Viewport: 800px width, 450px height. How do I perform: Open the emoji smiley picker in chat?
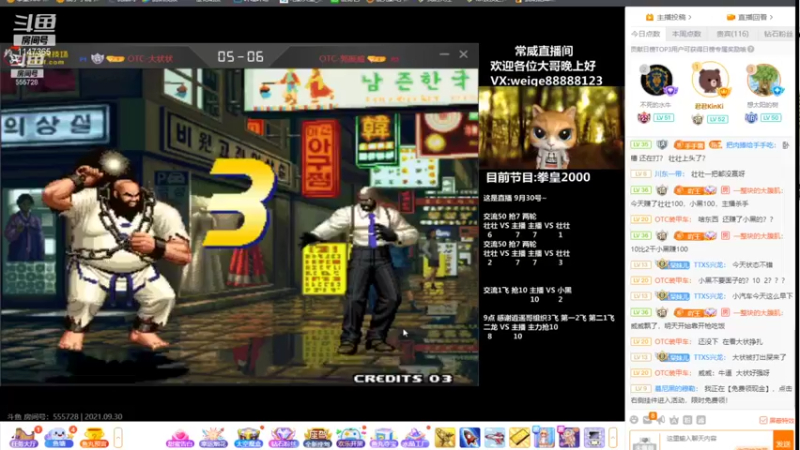(x=634, y=420)
